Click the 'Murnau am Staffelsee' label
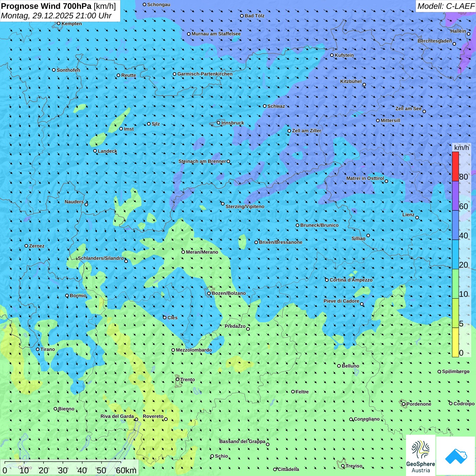 [x=216, y=34]
